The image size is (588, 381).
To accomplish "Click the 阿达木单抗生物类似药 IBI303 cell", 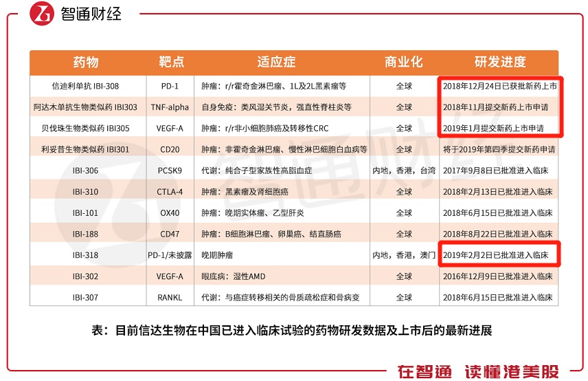I will pos(85,107).
